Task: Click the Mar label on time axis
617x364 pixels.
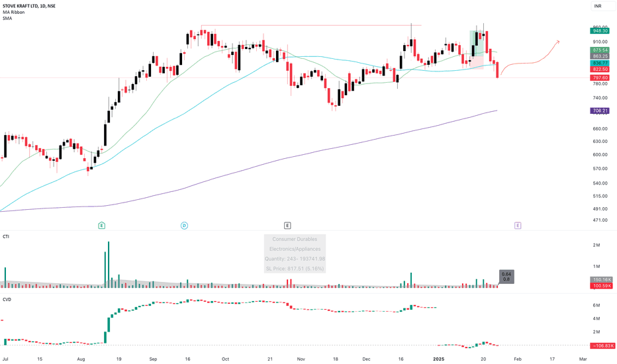Action: pos(583,359)
